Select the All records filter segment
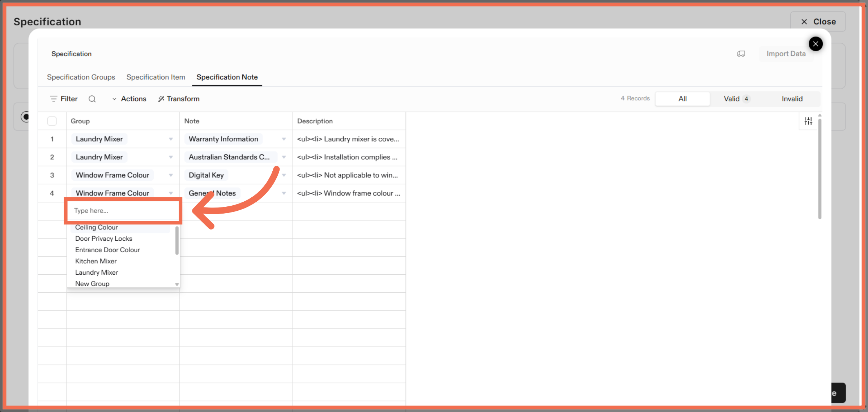The height and width of the screenshot is (412, 868). (x=682, y=98)
